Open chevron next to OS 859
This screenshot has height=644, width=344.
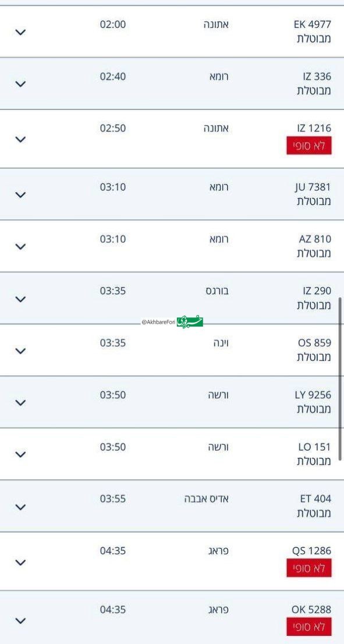20,351
